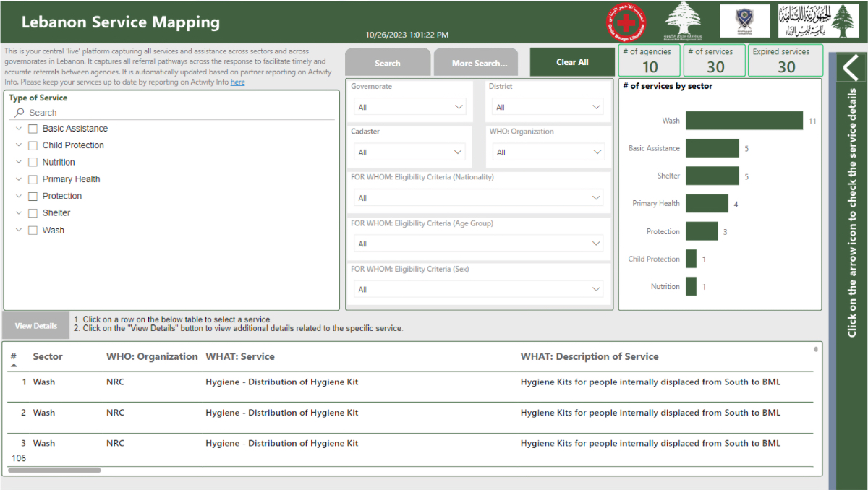This screenshot has height=490, width=868.
Task: Open service details with the left arrow icon
Action: [851, 67]
